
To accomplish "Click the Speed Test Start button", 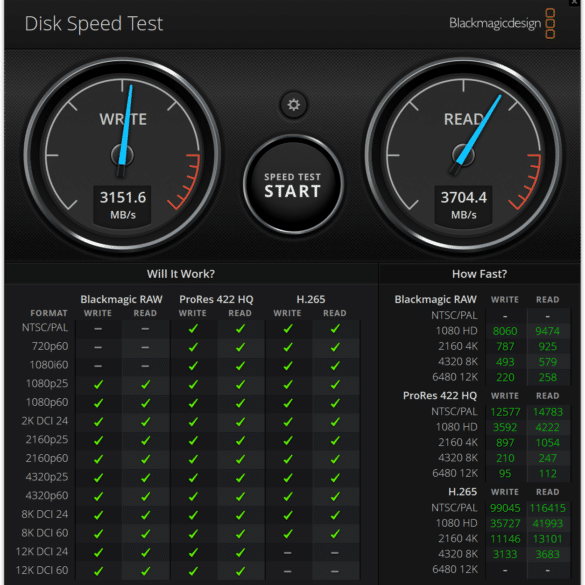I will pos(293,184).
